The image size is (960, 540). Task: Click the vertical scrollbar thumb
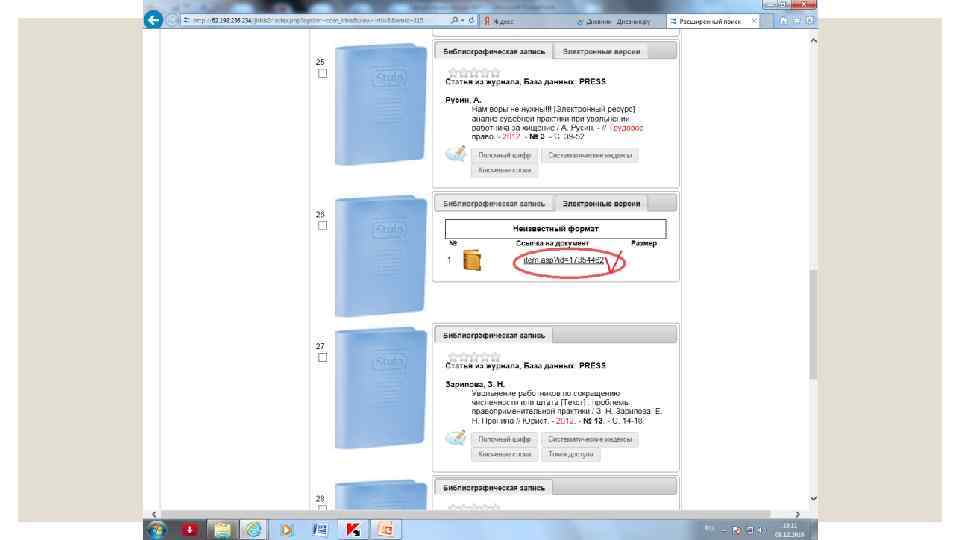(813, 324)
